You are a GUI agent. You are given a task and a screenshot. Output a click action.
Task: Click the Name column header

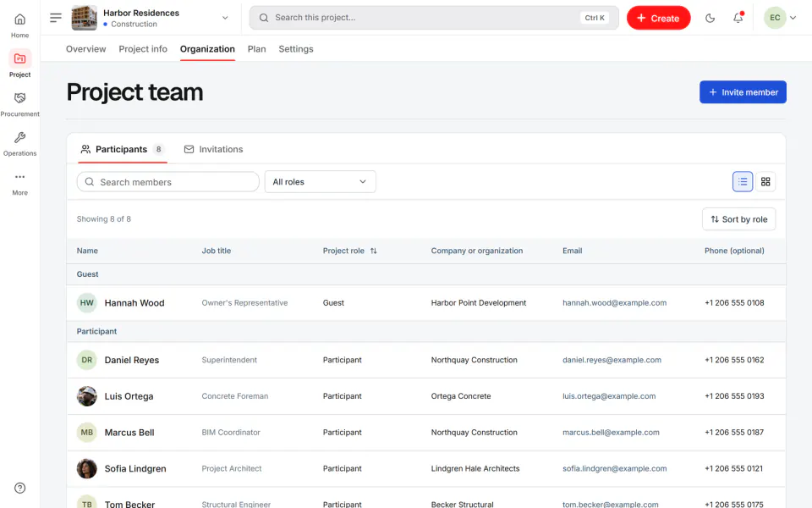(87, 251)
